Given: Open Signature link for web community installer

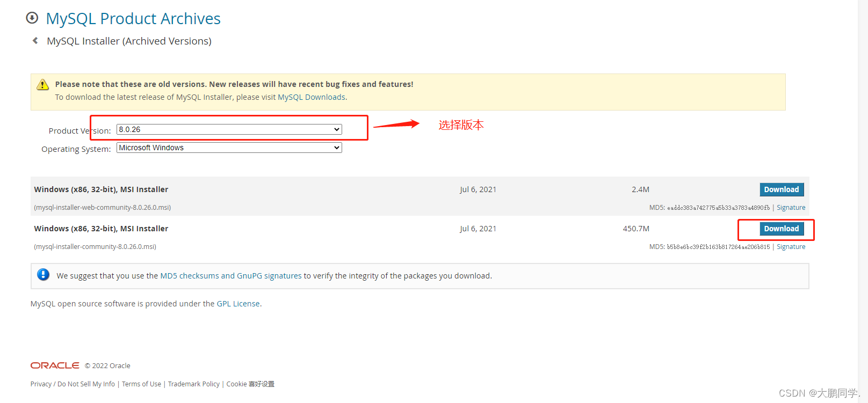Looking at the screenshot, I should (x=791, y=208).
